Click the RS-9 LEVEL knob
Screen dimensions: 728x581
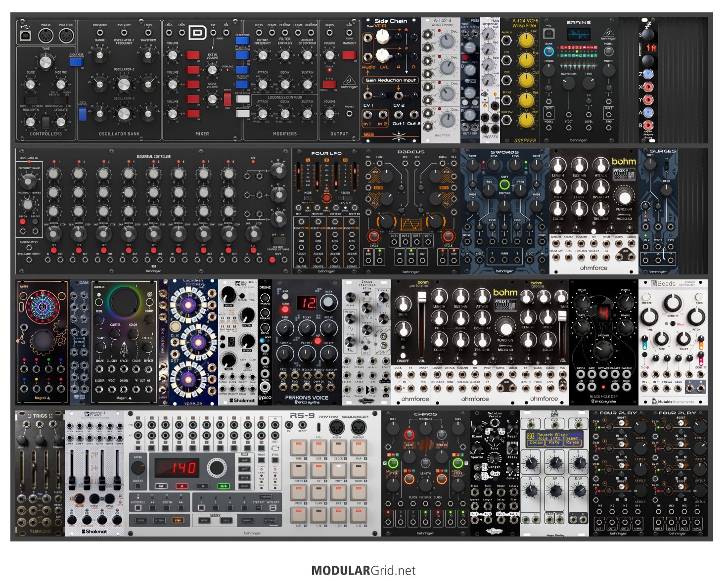(x=138, y=468)
